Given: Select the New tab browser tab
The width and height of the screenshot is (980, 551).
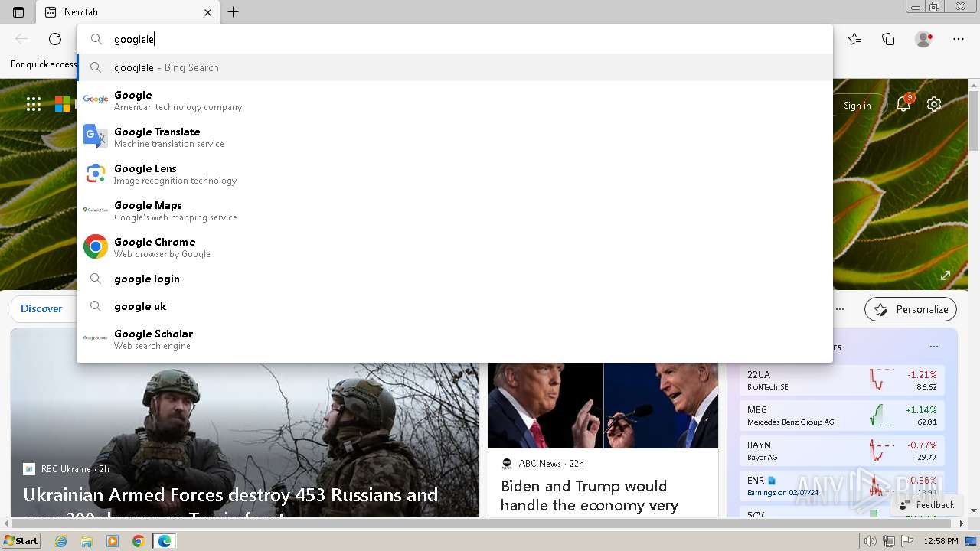Looking at the screenshot, I should (x=128, y=12).
